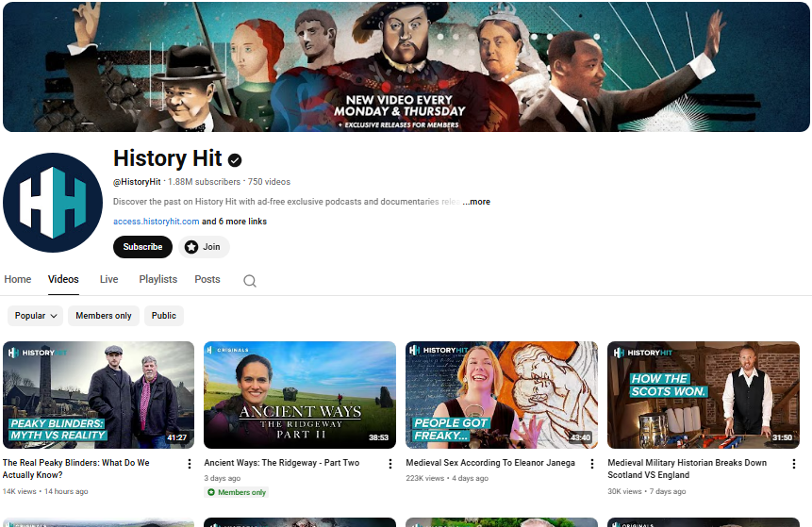Open 'Medieval Military Historian Breaks Down' title
812x527 pixels.
(688, 469)
